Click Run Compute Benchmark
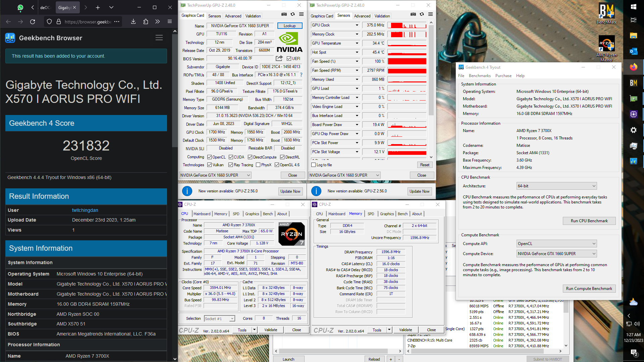This screenshot has height=362, width=644. pyautogui.click(x=589, y=289)
